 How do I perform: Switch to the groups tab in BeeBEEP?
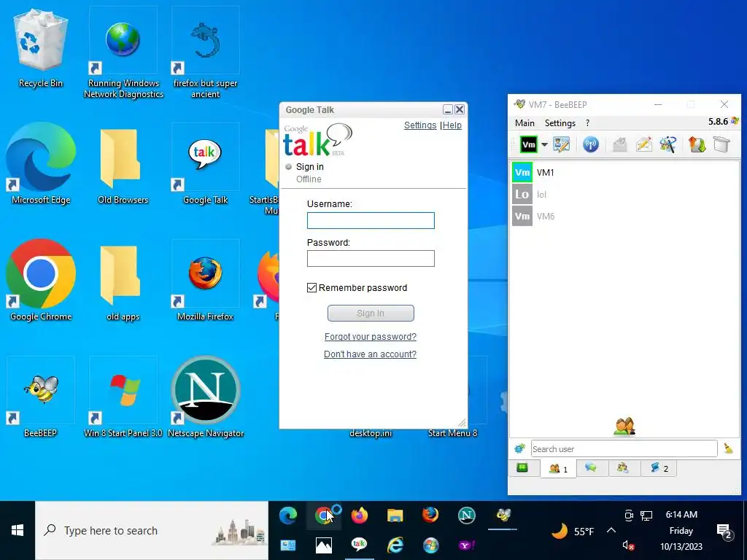tap(623, 468)
